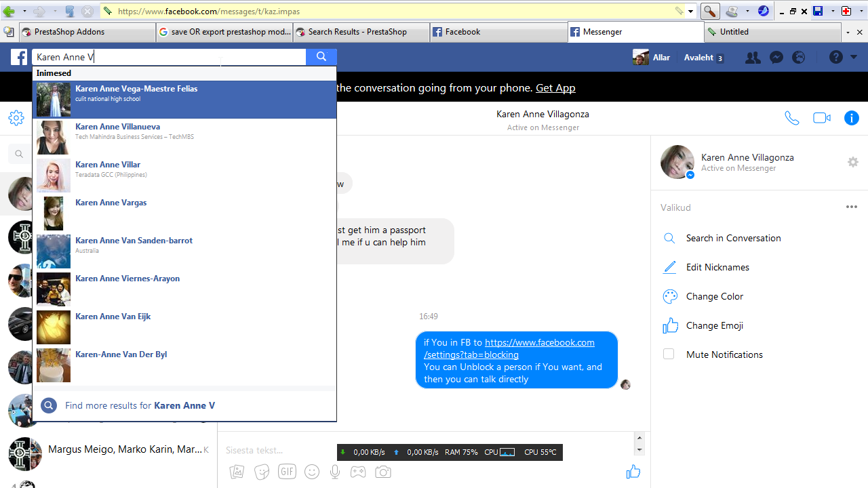Start a video chat from conversation header

coord(822,118)
